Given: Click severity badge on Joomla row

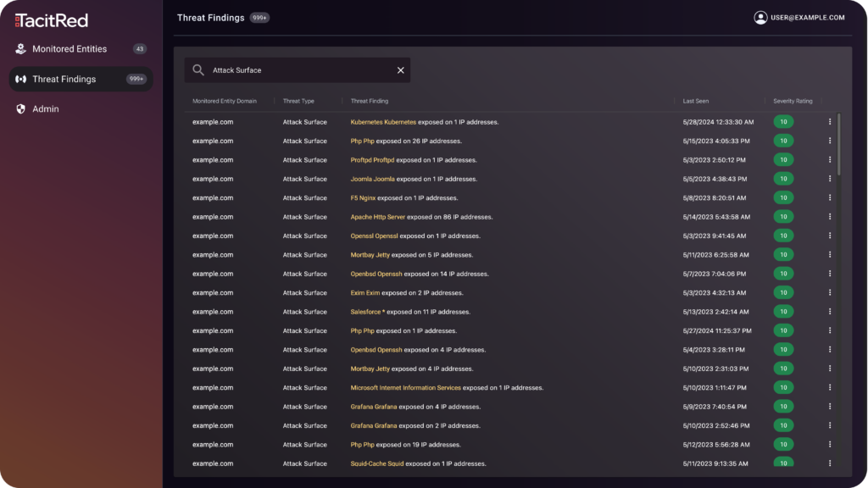Looking at the screenshot, I should pos(784,179).
